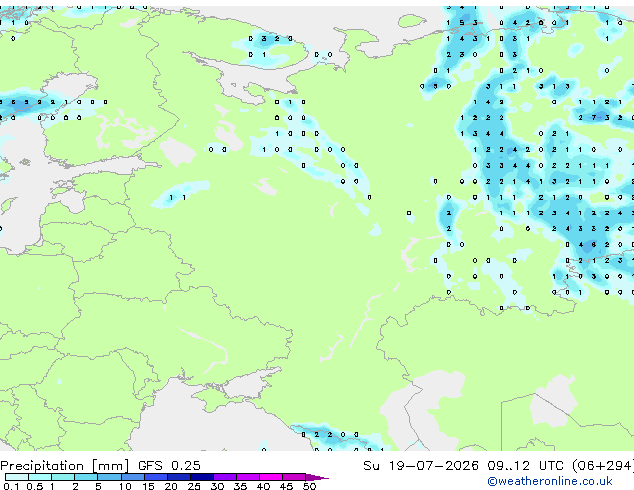Image resolution: width=634 pixels, height=490 pixels.
Task: Click the "0.5" legend scale label
Action: [x=35, y=486]
